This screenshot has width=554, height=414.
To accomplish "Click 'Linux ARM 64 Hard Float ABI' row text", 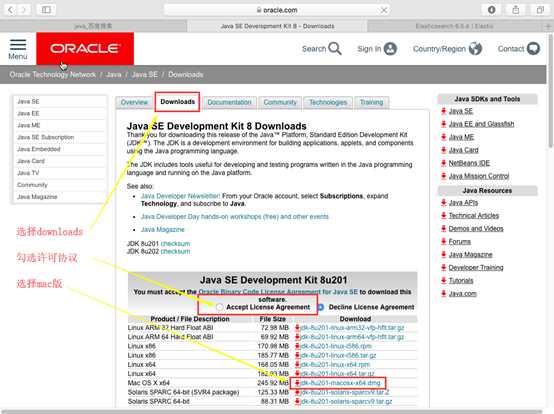I will click(170, 337).
